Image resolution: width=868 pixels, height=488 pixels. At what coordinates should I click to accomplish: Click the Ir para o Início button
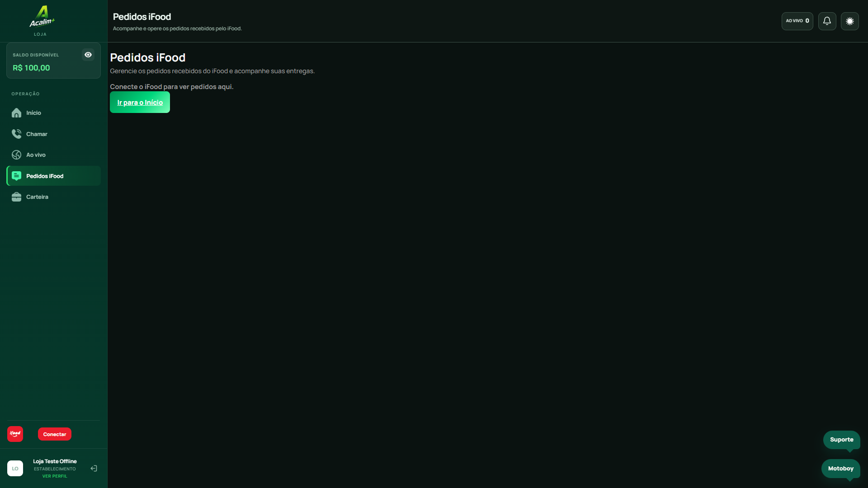point(140,102)
